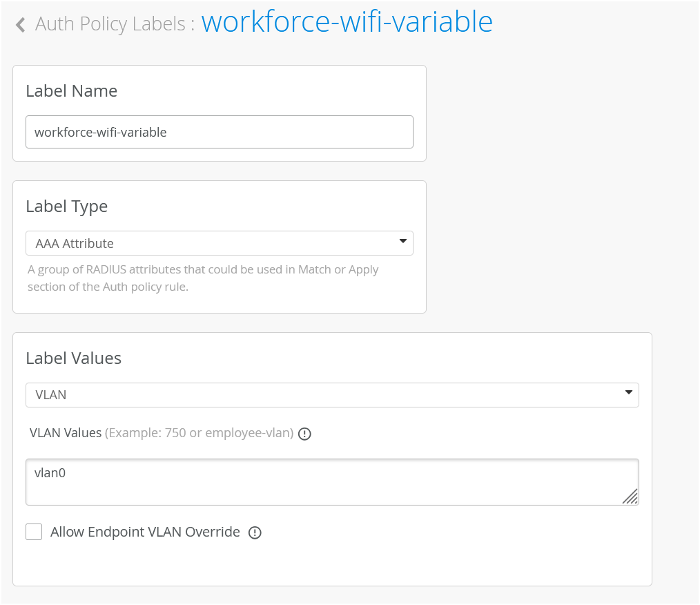
Task: Click the workforce-wifi-variable page title
Action: tap(347, 22)
